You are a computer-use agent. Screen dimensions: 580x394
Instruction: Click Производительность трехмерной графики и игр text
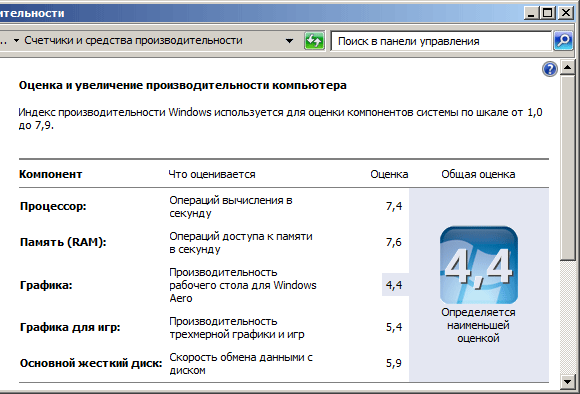[x=237, y=328]
